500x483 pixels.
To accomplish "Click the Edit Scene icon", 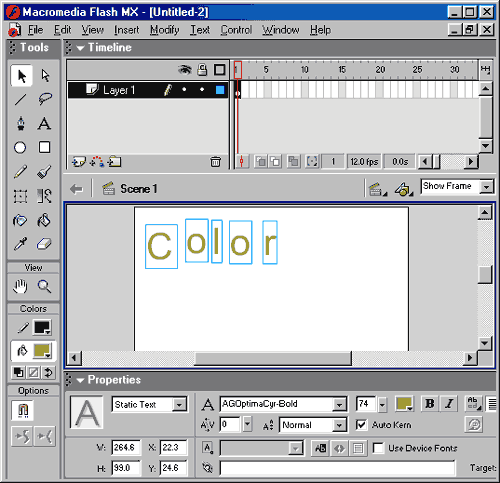I will pos(377,189).
